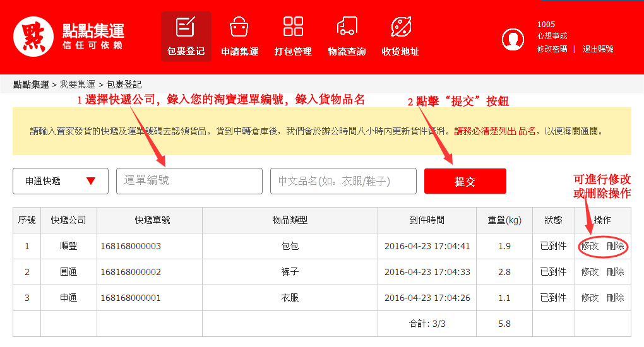Click arrival time 2016-04-23 17:04:26
Viewport: 644px width, 347px height.
(427, 298)
